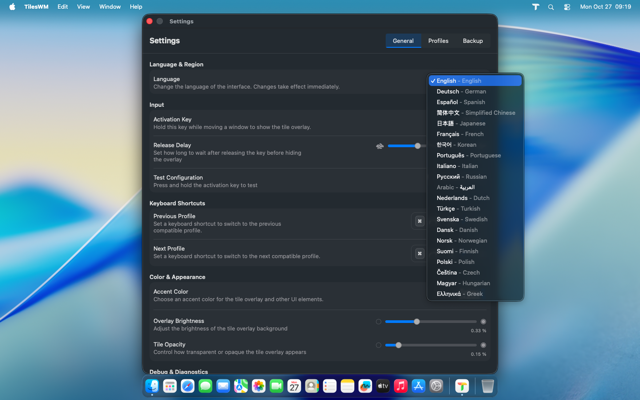Screen dimensions: 640x400
Task: Launch Safari from the dock
Action: pyautogui.click(x=187, y=386)
